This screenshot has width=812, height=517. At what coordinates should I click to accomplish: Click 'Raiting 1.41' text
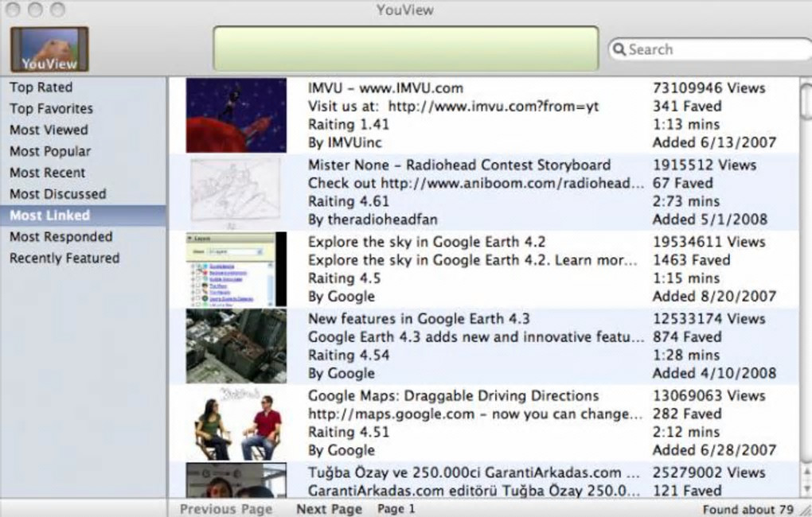(349, 124)
